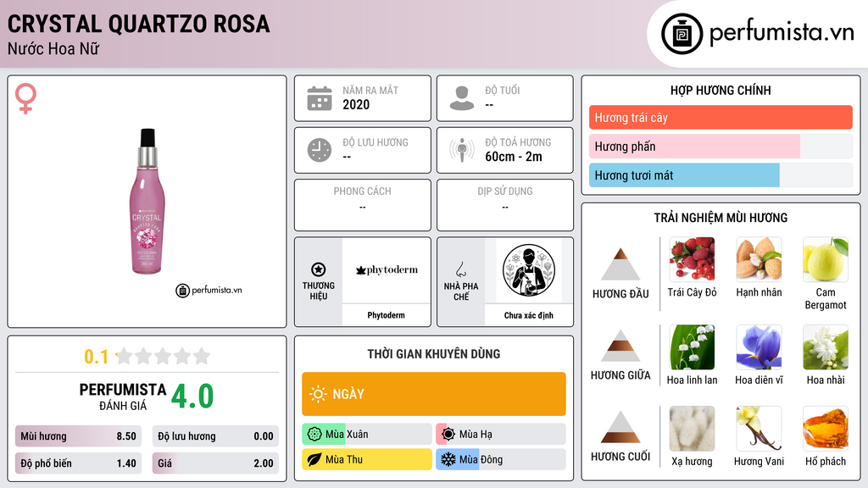This screenshot has height=488, width=868.
Task: Click the perfumista.vn perfume bottle logo
Action: tap(682, 34)
